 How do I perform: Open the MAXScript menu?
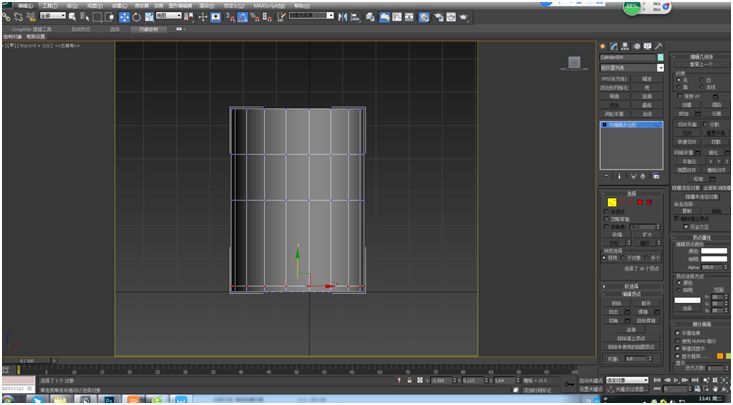(269, 6)
